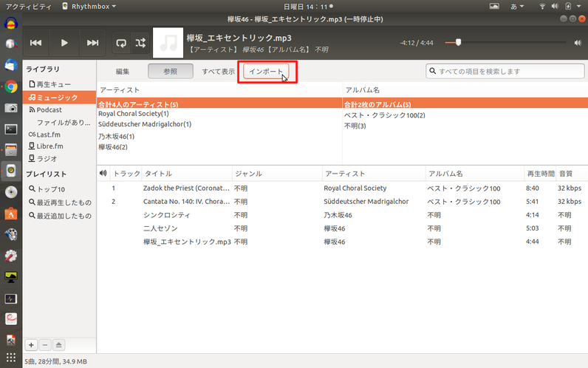The height and width of the screenshot is (368, 588).
Task: Sort by アーティスト column header in track list
Action: tap(374, 174)
